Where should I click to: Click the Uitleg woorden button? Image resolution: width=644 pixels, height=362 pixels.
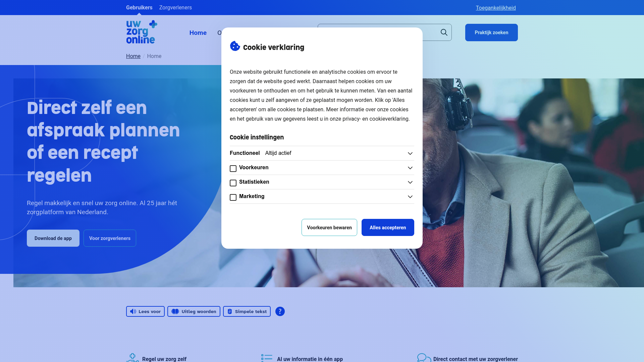click(194, 311)
